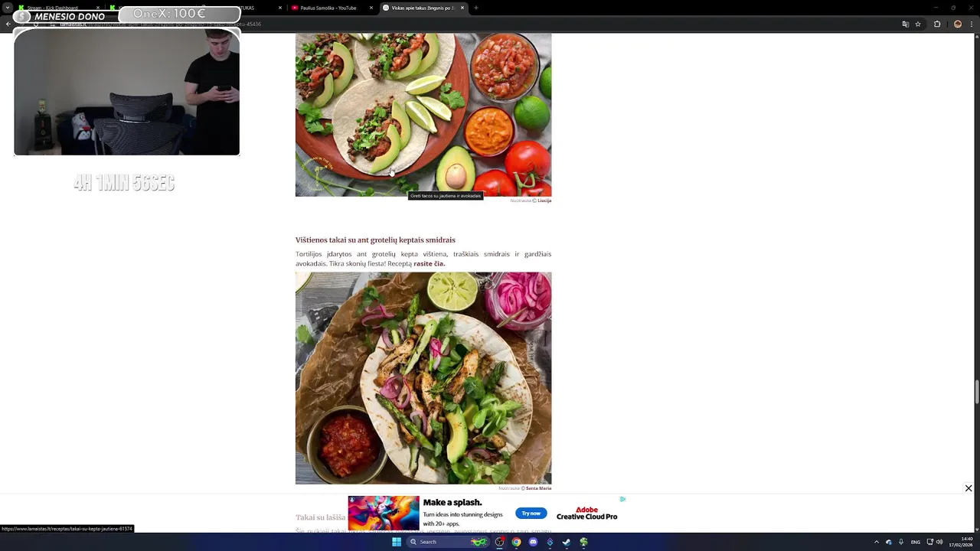Switch the ENG input language indicator

915,542
